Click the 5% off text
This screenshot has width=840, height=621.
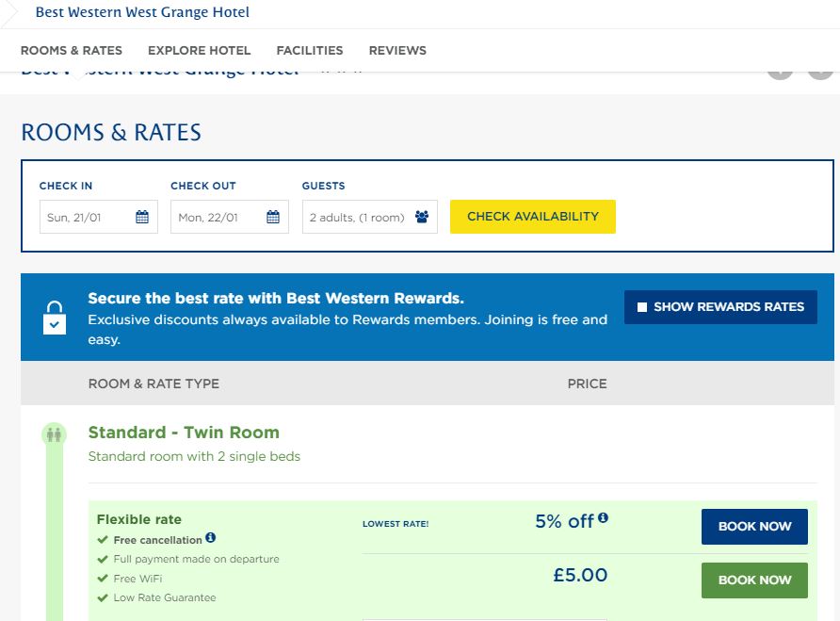click(565, 521)
